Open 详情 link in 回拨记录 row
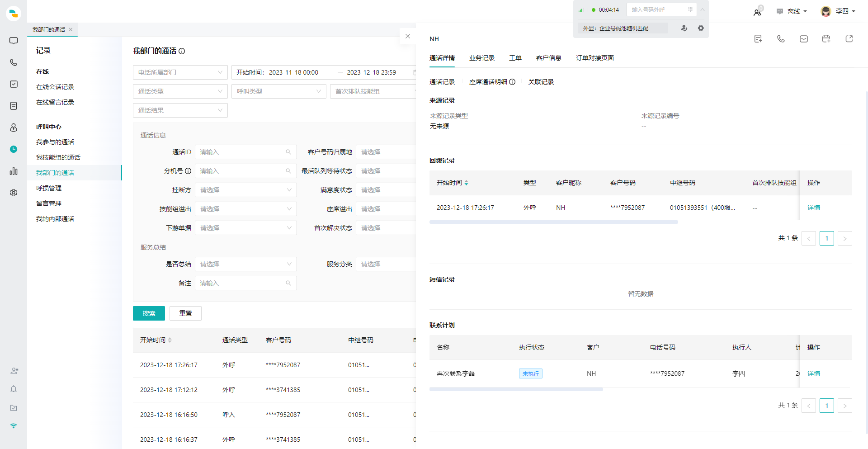The width and height of the screenshot is (868, 449). [814, 208]
